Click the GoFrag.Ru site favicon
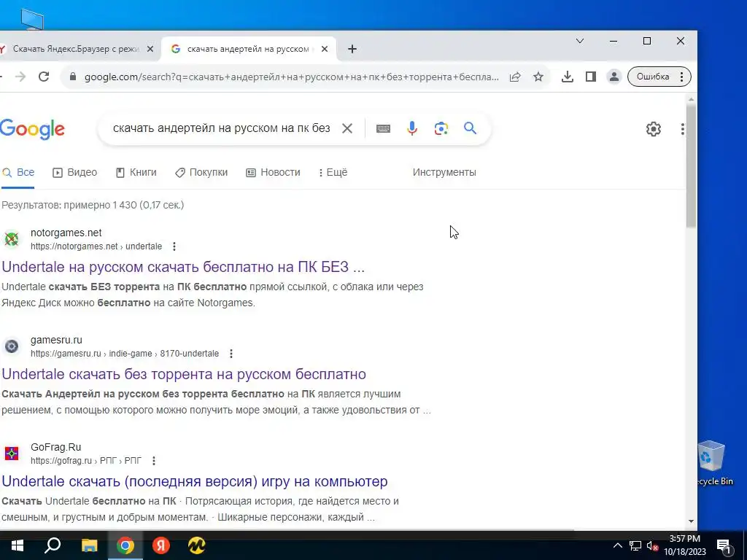The height and width of the screenshot is (560, 747). [x=12, y=454]
